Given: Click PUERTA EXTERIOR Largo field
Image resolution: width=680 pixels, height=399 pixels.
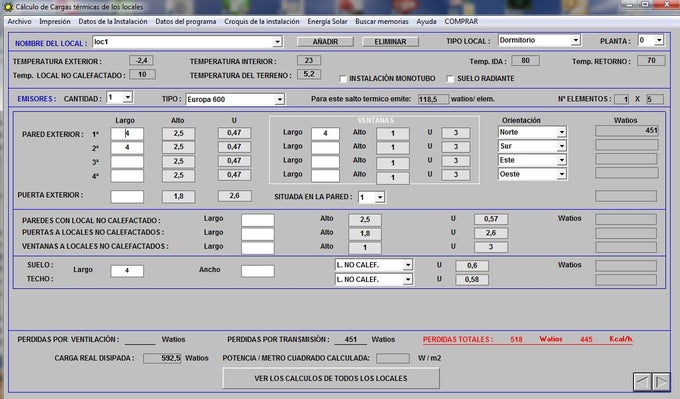Looking at the screenshot, I should tap(127, 197).
